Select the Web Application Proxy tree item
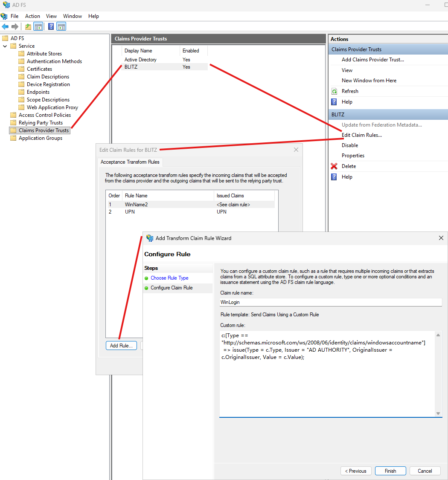 coord(52,107)
